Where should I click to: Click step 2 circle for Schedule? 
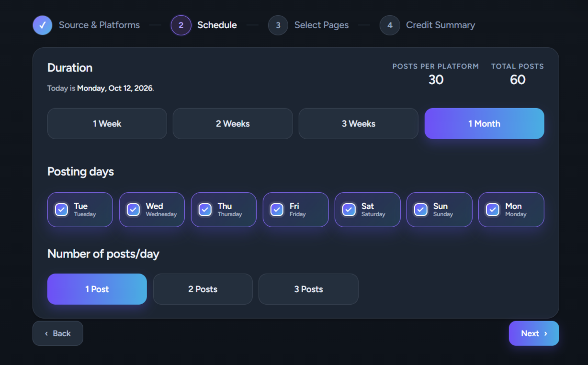181,25
